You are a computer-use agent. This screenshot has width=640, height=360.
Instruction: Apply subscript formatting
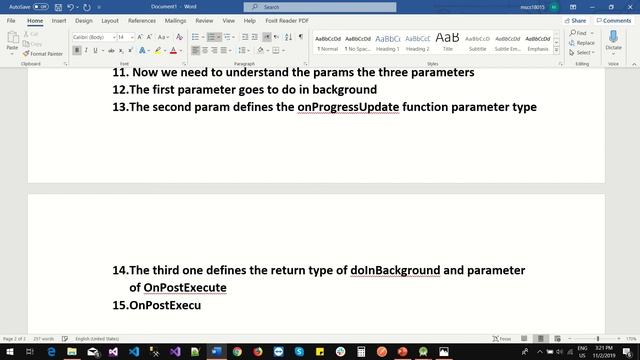click(x=121, y=50)
